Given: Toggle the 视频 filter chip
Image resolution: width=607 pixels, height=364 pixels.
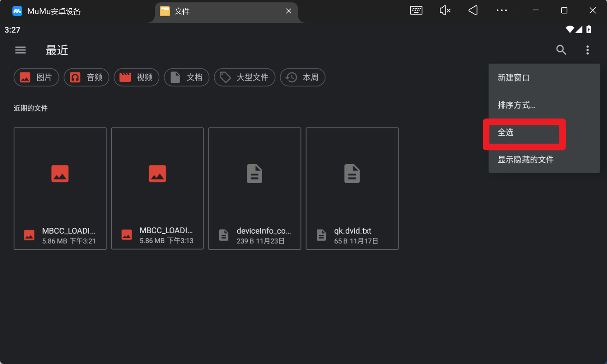Looking at the screenshot, I should point(136,77).
